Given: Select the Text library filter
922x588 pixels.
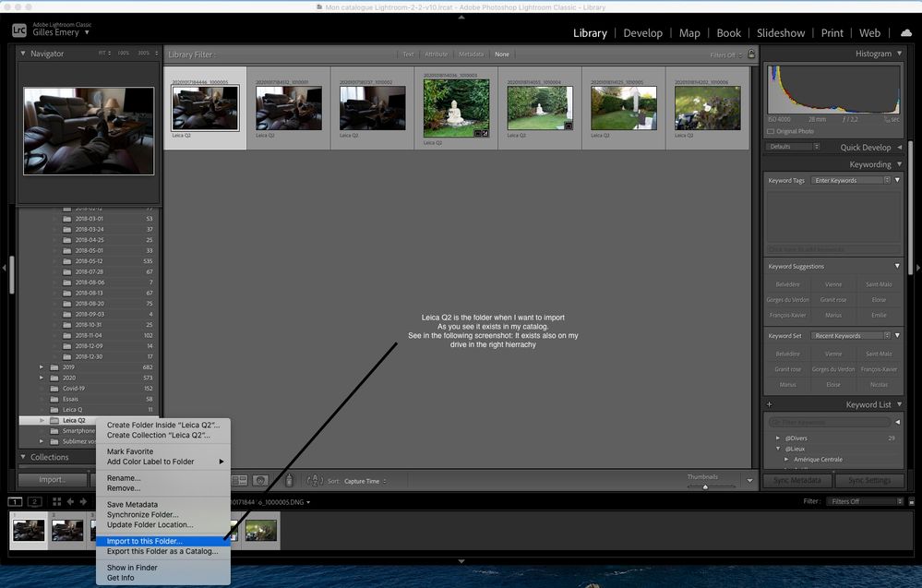Looking at the screenshot, I should [x=408, y=54].
